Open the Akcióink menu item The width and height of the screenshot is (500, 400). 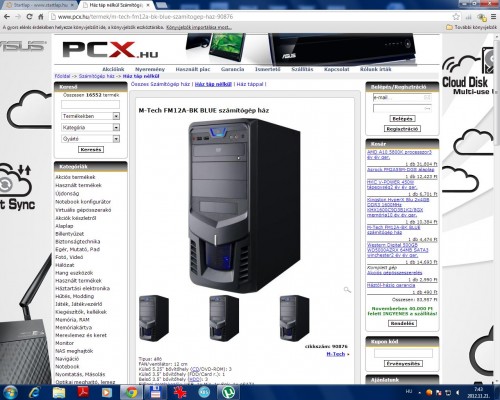pos(113,69)
